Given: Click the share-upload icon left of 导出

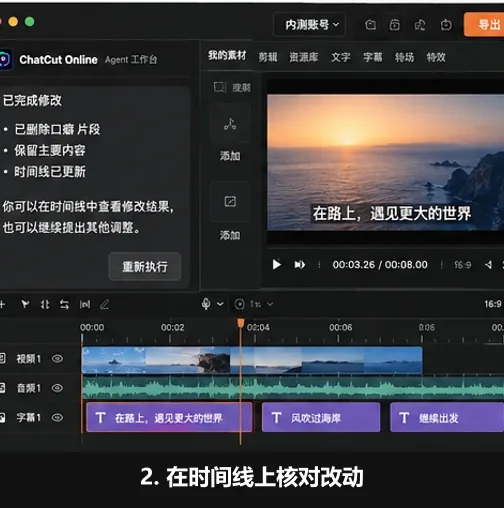Looking at the screenshot, I should 446,25.
